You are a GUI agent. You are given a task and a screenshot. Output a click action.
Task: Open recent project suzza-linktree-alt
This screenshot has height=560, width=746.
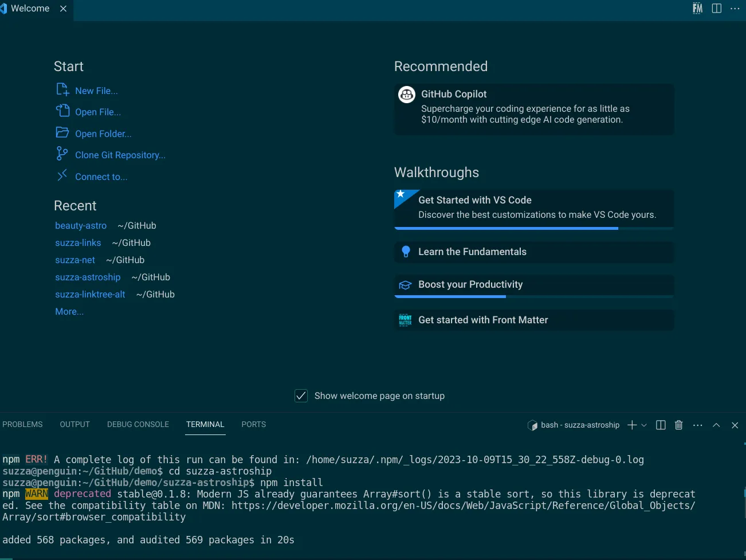90,294
